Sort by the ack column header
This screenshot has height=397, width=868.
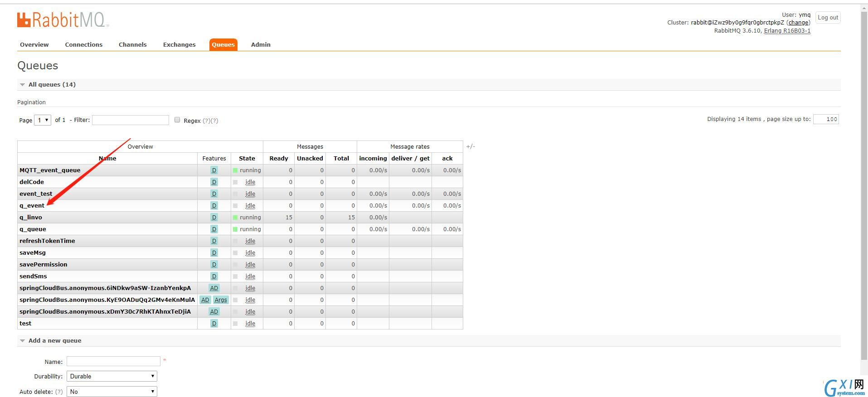click(447, 158)
